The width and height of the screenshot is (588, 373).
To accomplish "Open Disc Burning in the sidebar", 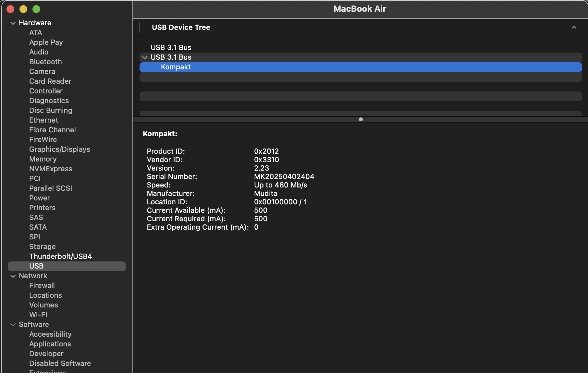I will click(x=51, y=110).
